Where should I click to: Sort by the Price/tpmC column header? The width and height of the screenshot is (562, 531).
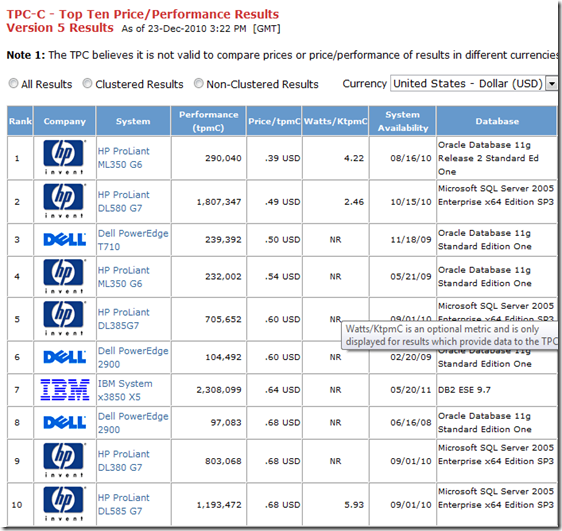(x=274, y=121)
